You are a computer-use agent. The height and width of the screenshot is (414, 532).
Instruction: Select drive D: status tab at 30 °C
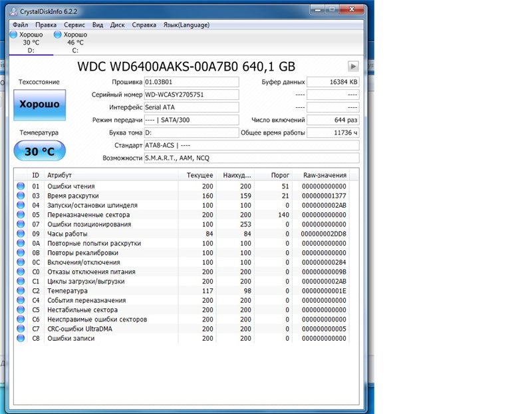31,43
